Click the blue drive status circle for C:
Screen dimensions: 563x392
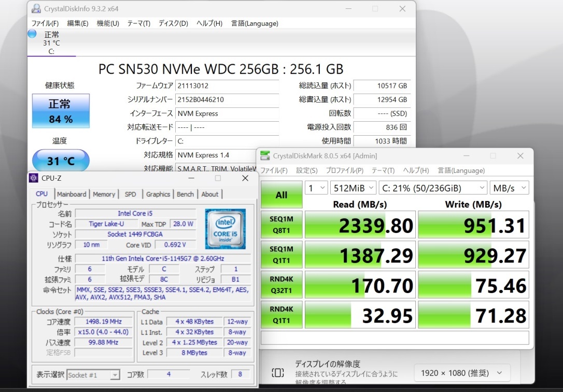[32, 34]
